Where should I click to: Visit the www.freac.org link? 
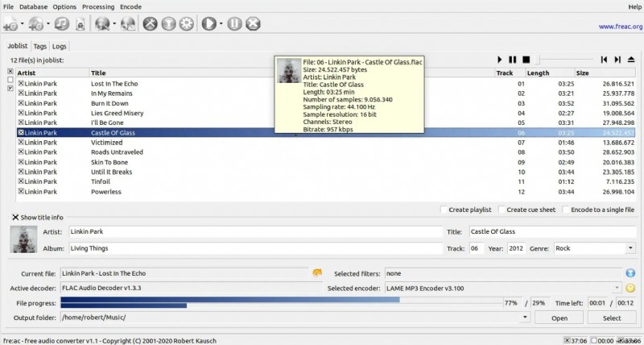tap(620, 27)
